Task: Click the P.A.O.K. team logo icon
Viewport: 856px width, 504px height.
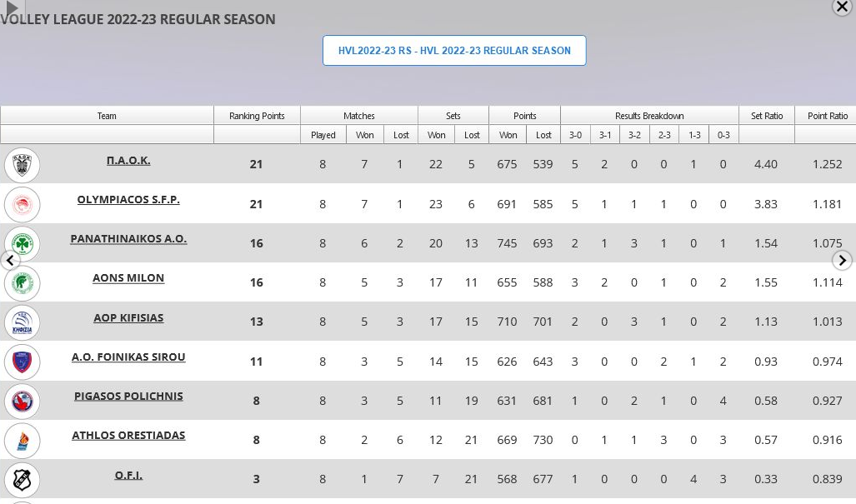Action: (22, 164)
